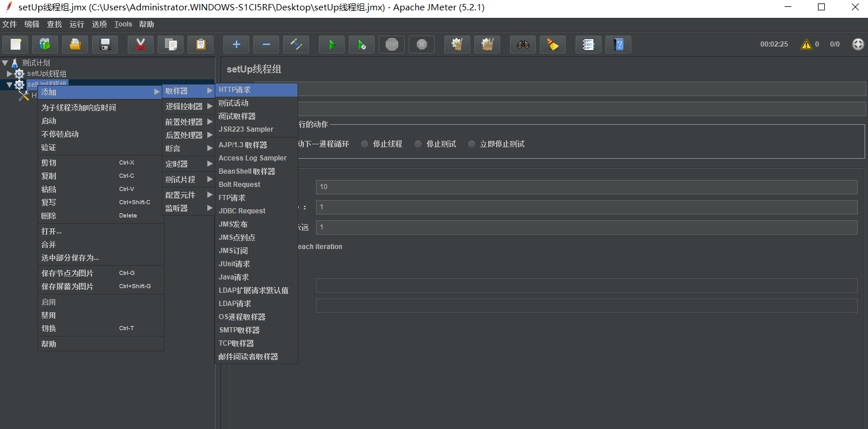
Task: Expand the 前置处理器 submenu
Action: [189, 122]
